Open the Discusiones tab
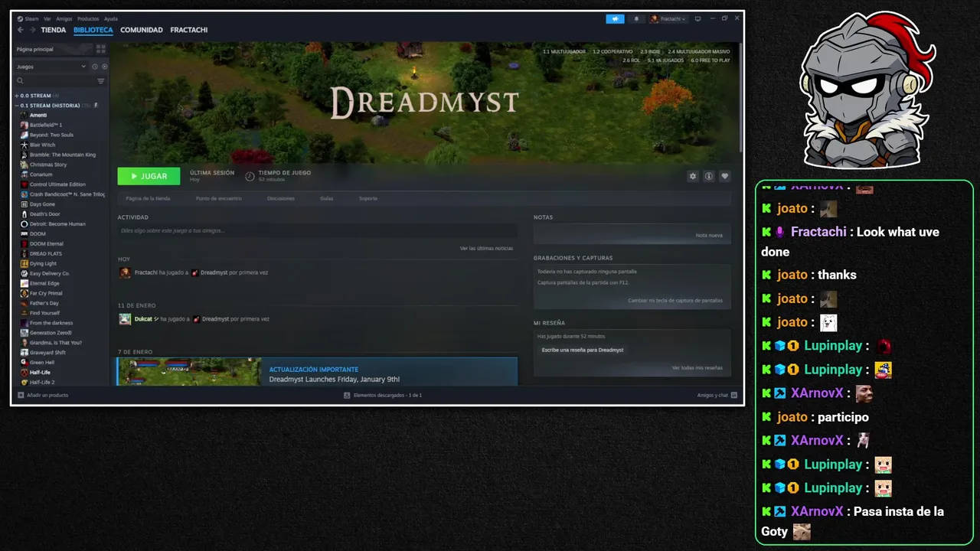 (281, 198)
